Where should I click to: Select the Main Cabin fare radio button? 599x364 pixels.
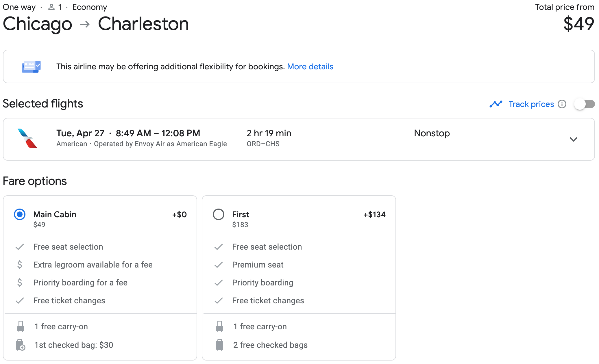[x=20, y=214]
